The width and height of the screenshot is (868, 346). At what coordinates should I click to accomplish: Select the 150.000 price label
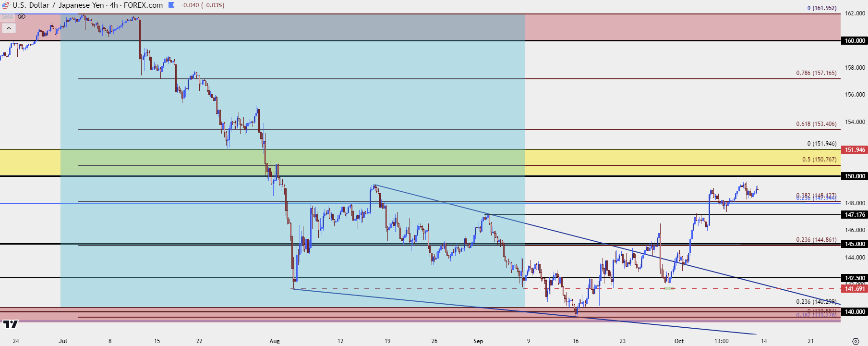pyautogui.click(x=855, y=176)
